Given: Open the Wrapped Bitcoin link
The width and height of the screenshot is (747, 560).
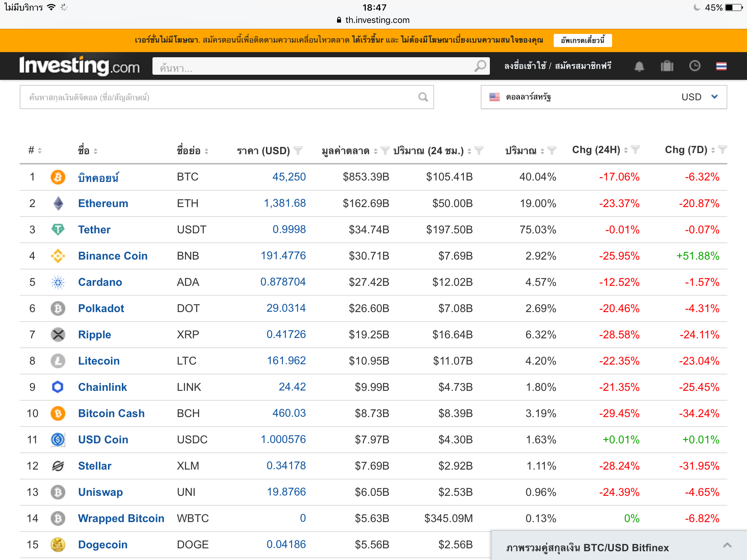Looking at the screenshot, I should (121, 518).
